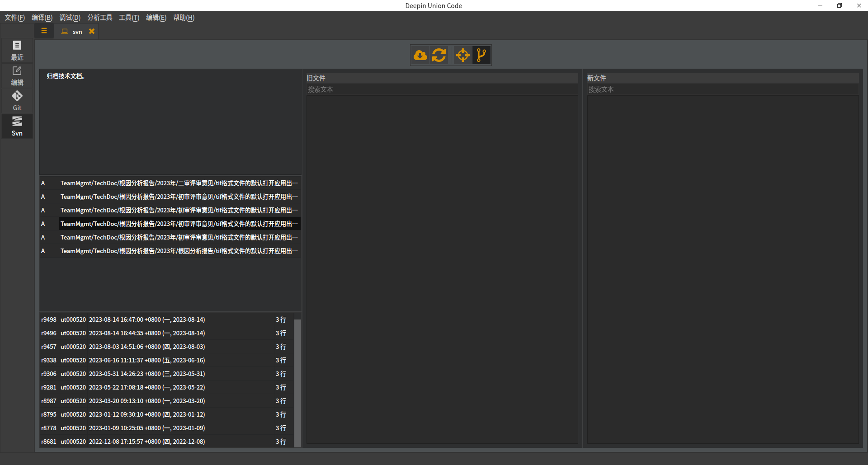Select the svn tab

point(72,32)
